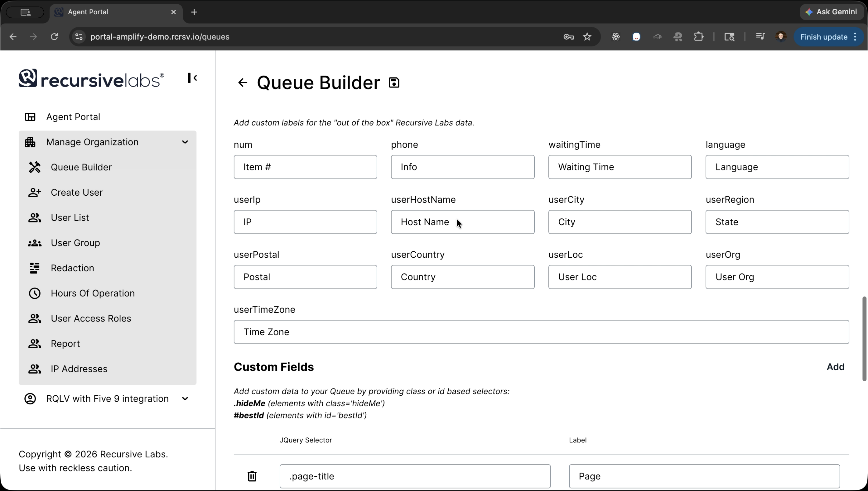
Task: Open the Finish update dropdown arrow
Action: click(x=855, y=37)
